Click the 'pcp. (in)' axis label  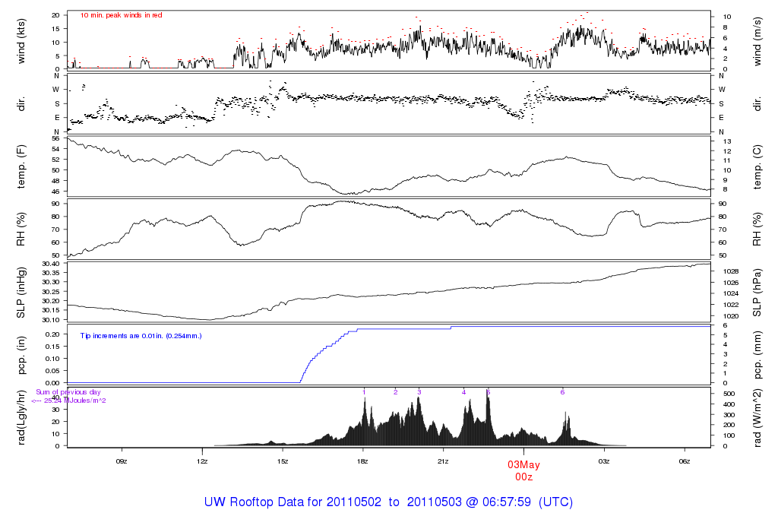tap(21, 356)
